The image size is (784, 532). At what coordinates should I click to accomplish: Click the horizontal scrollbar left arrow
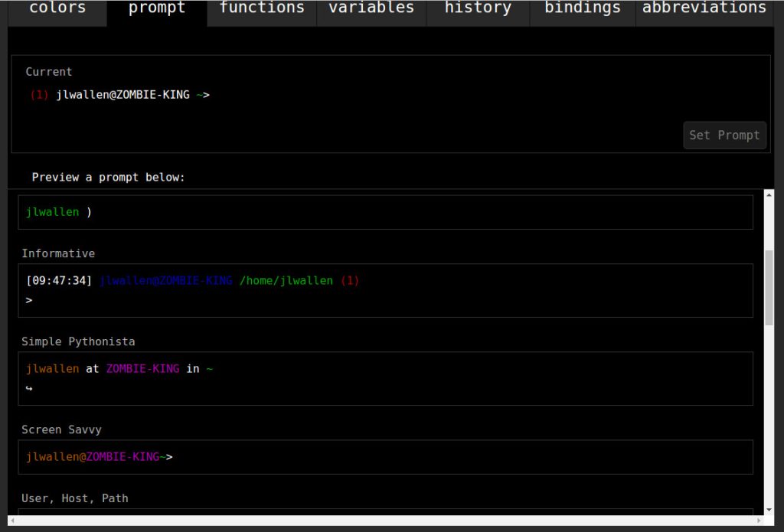tap(14, 521)
